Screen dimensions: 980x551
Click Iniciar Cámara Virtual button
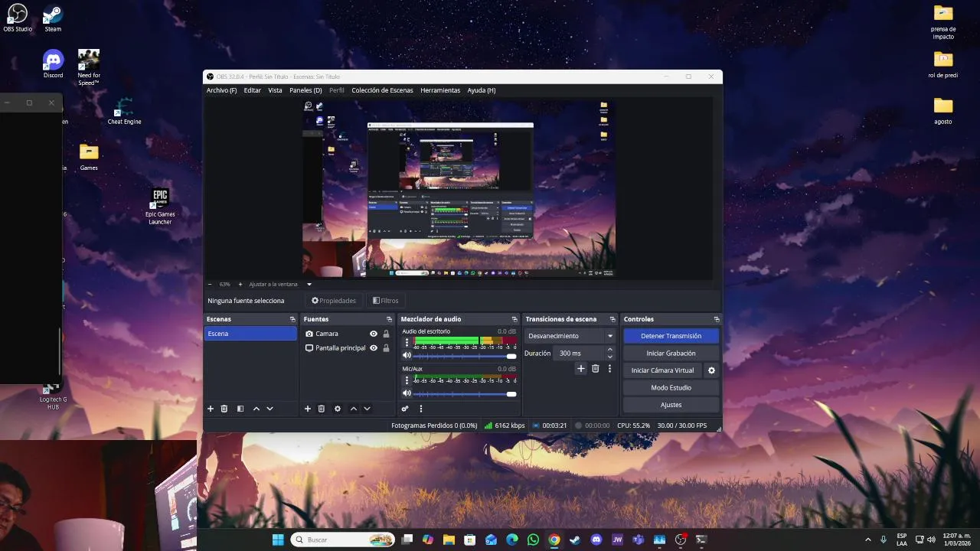(662, 370)
